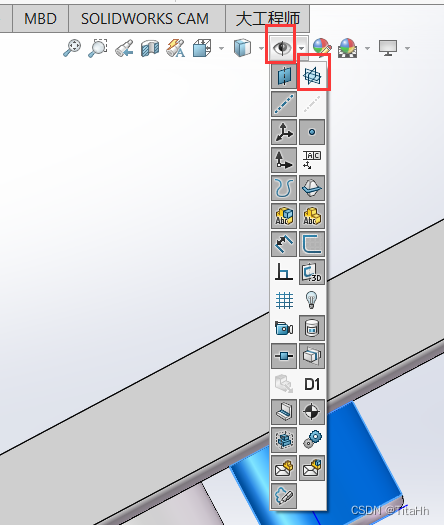Toggle the laptop-shaped icon in dropdown

tap(284, 412)
